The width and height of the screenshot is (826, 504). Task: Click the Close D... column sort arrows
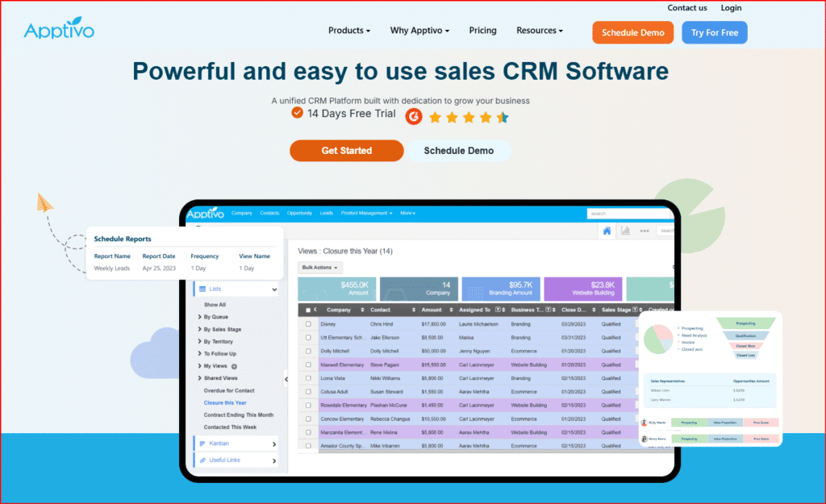pos(594,310)
